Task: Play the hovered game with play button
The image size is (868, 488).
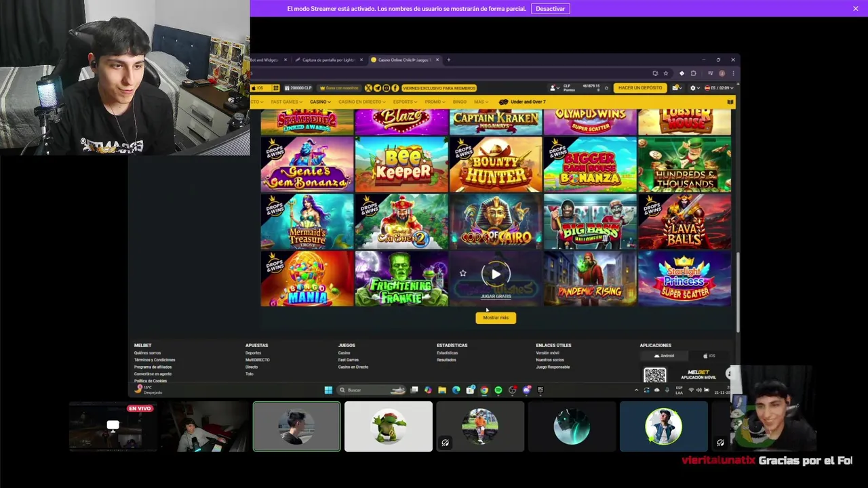Action: 496,274
